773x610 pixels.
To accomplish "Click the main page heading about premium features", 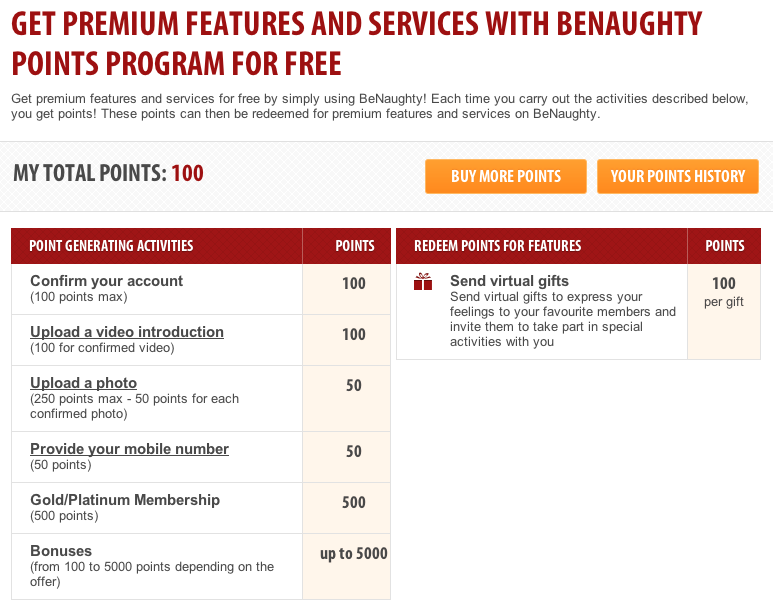I will [356, 43].
